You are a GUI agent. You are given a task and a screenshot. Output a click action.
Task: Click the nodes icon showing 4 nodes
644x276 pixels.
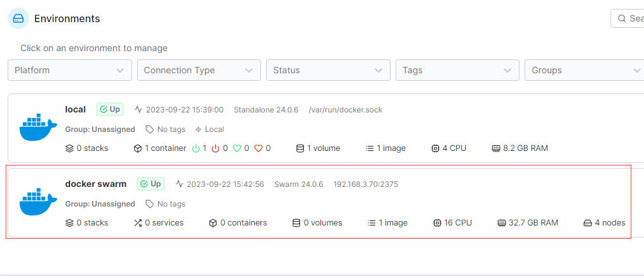[x=587, y=223]
